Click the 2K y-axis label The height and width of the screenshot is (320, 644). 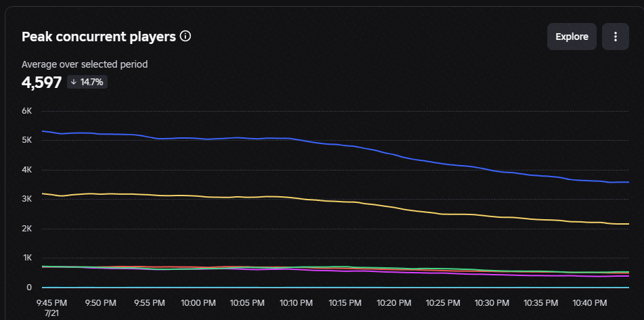tap(26, 229)
